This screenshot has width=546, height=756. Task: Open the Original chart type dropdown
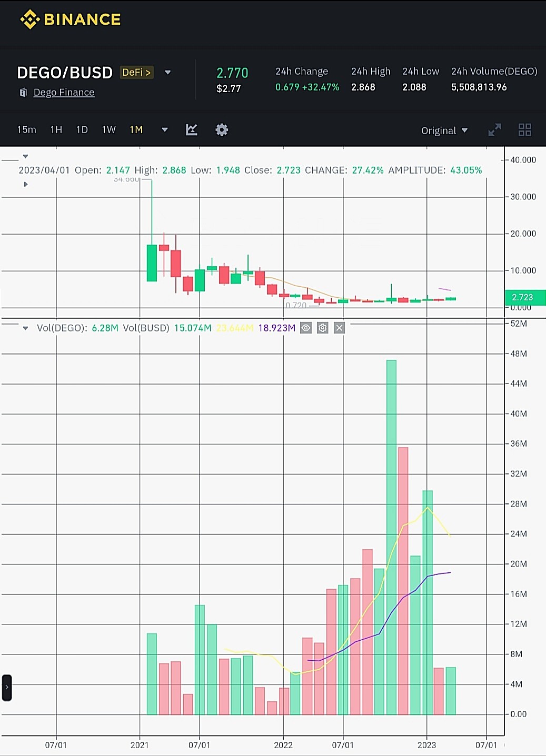(x=444, y=130)
